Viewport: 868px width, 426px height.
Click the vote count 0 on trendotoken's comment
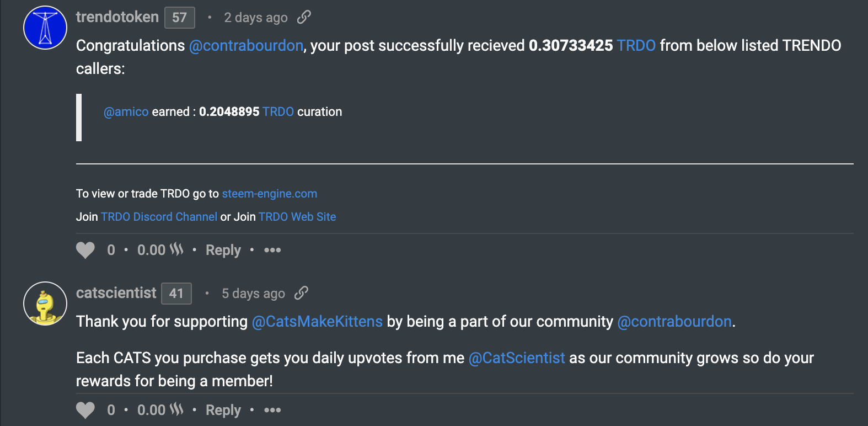[110, 250]
